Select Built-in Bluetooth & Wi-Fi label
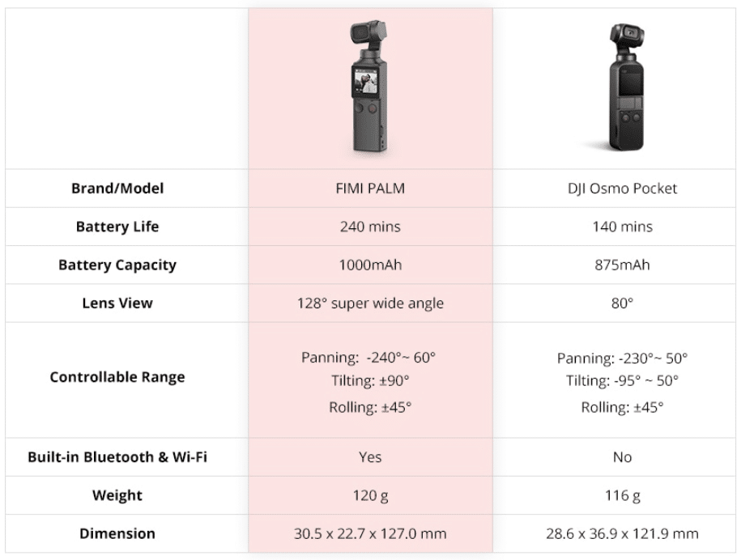The image size is (754, 560). click(117, 456)
